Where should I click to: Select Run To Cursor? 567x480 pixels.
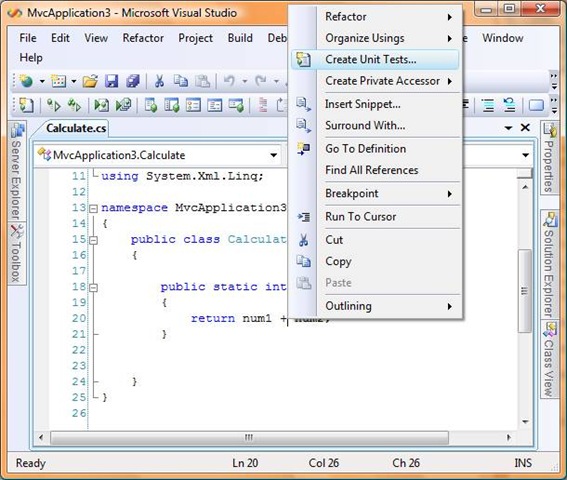(375, 217)
